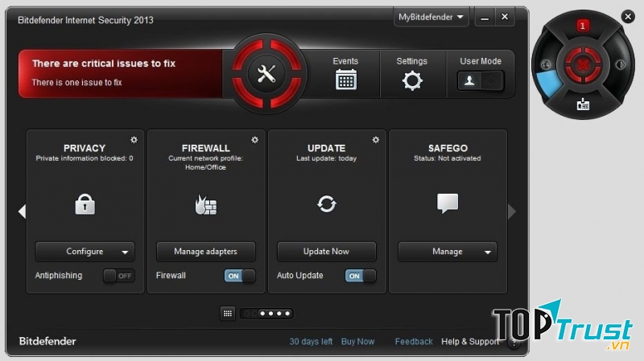
Task: Expand the Safego Manage dropdown
Action: pyautogui.click(x=488, y=252)
